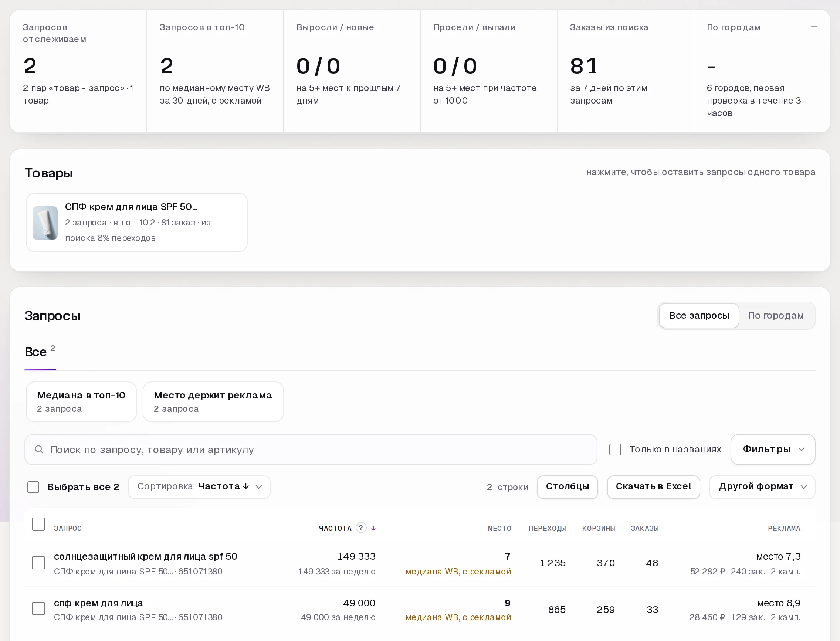Image resolution: width=840 pixels, height=641 pixels.
Task: Click the Запросов отслеживаем summary card
Action: tap(78, 71)
